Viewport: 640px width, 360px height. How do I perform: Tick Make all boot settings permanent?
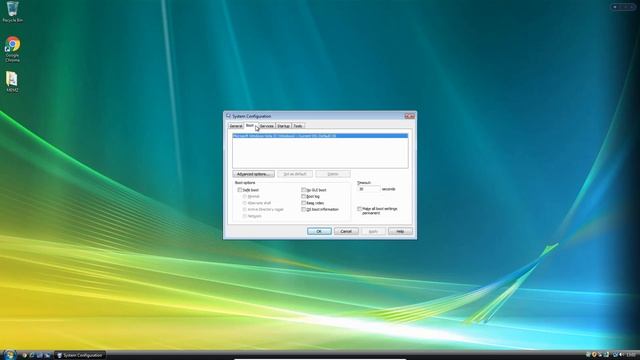tap(360, 209)
